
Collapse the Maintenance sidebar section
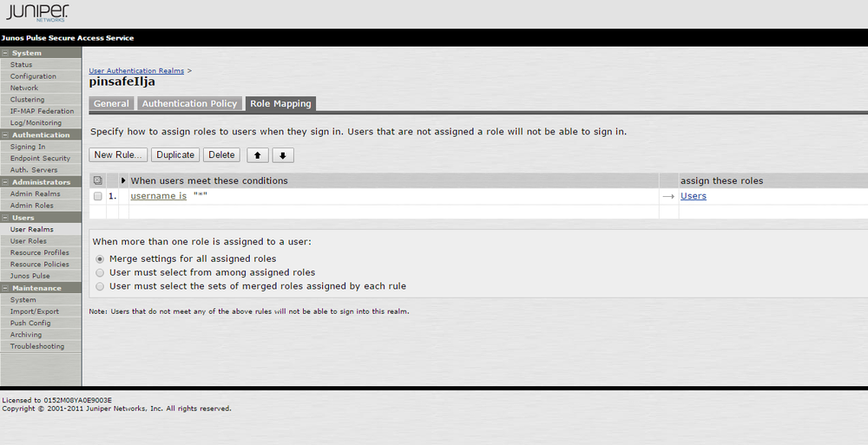point(5,288)
